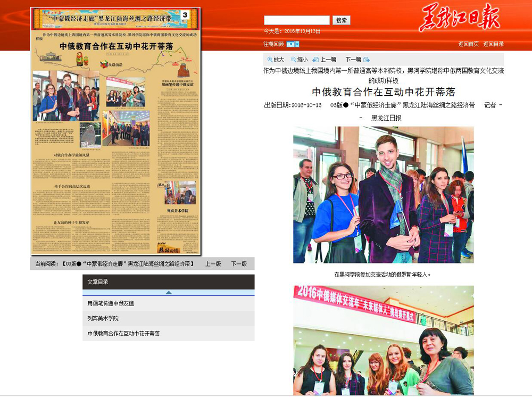Go to 返回首页 link
The image size is (532, 397).
tap(468, 44)
